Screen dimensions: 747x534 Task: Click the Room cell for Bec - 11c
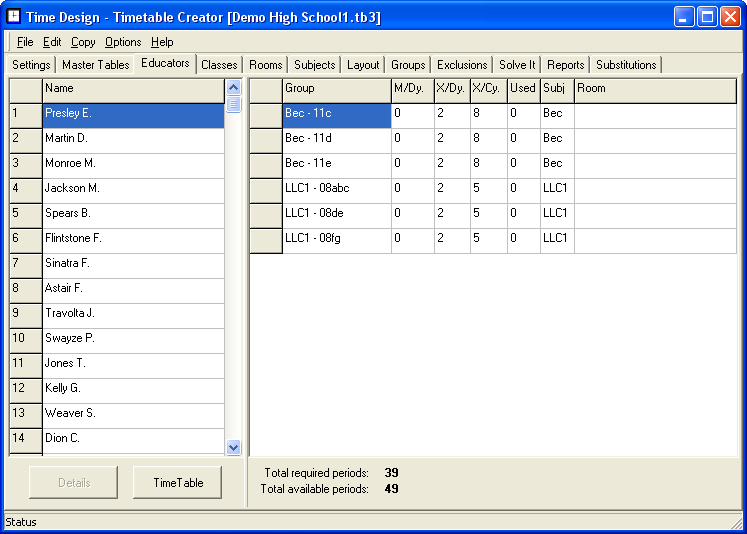[x=654, y=113]
